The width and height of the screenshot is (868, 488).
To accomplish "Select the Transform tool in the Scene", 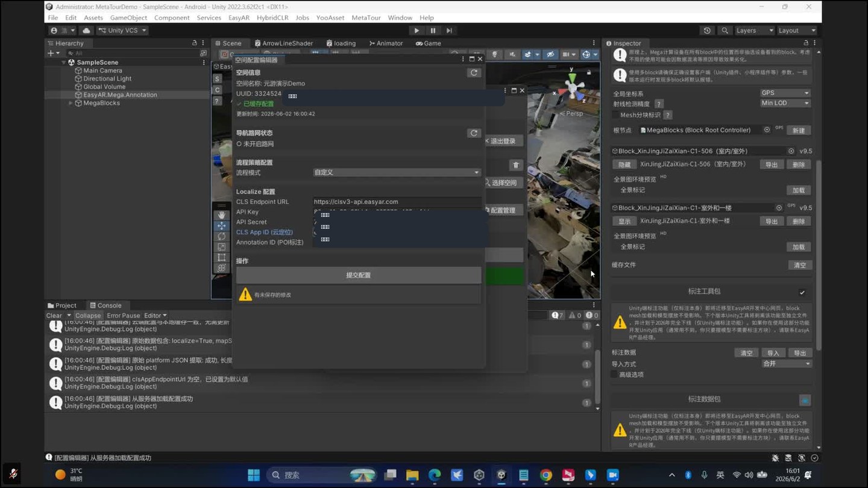I will click(221, 268).
